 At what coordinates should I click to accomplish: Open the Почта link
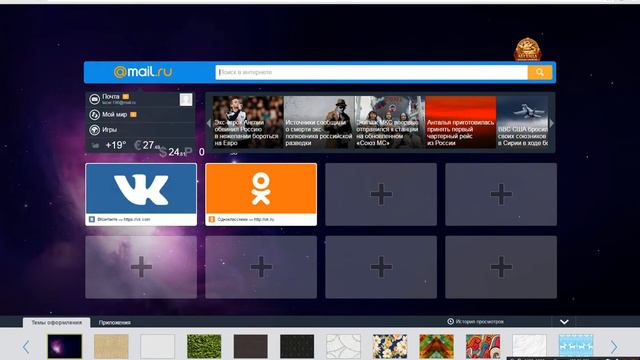click(111, 96)
